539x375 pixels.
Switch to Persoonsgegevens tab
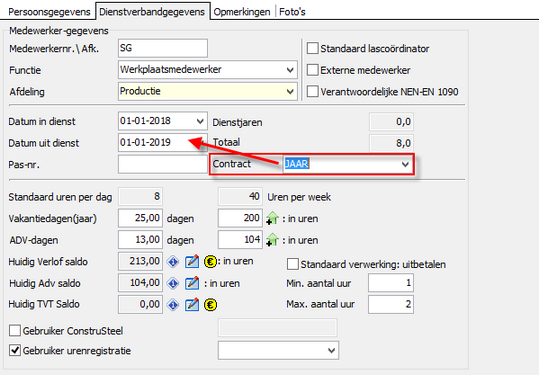point(49,12)
